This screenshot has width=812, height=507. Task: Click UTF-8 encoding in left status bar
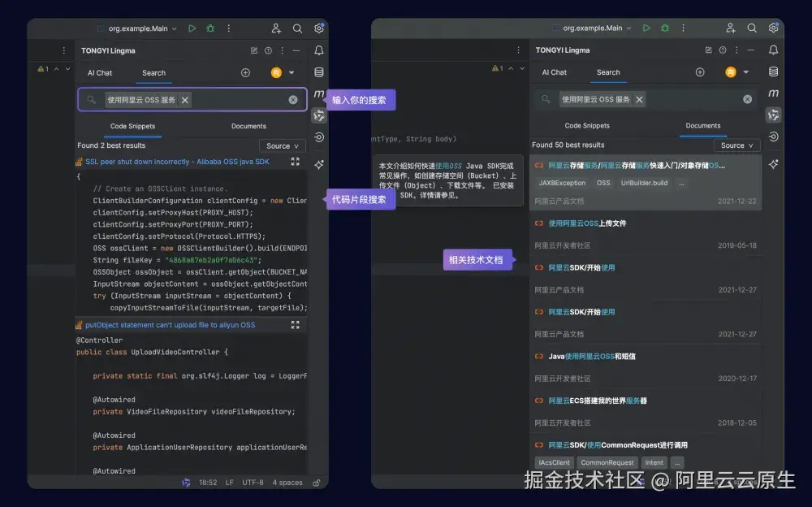click(x=253, y=483)
